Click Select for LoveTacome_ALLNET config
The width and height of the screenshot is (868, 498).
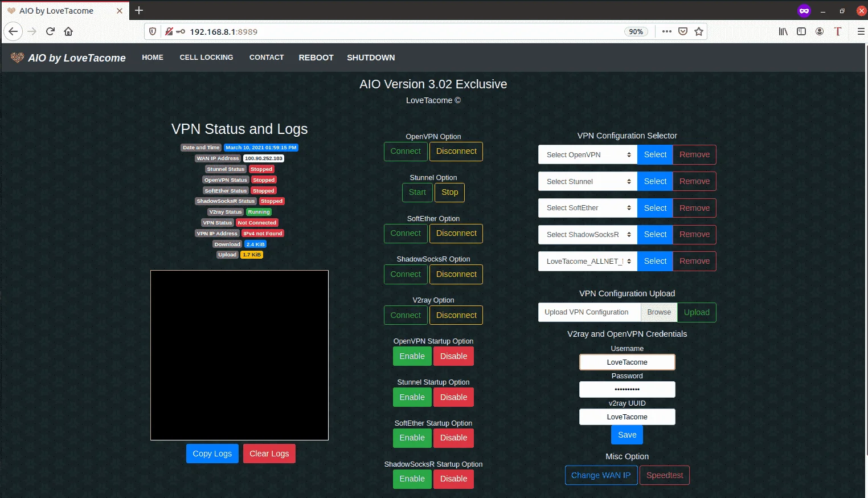point(655,261)
